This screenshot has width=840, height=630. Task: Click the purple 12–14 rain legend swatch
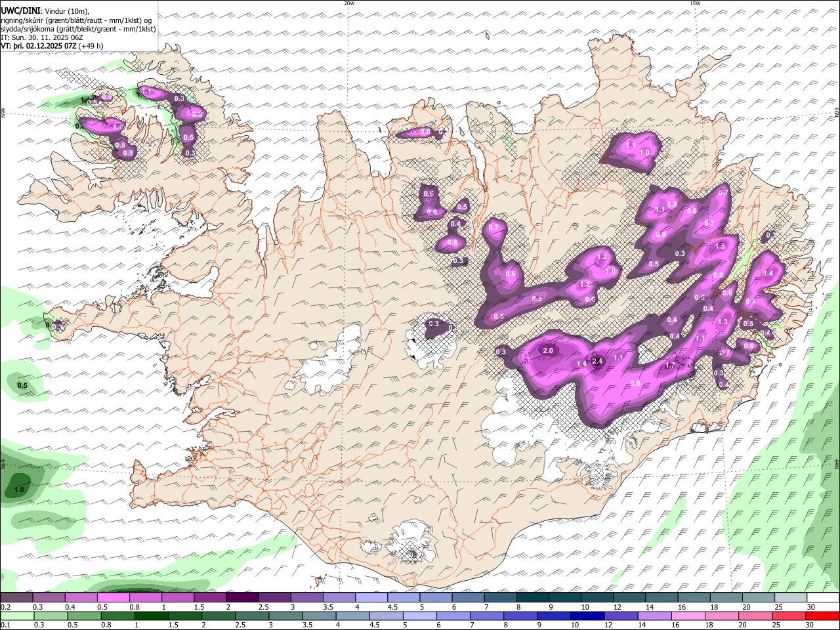(x=621, y=616)
